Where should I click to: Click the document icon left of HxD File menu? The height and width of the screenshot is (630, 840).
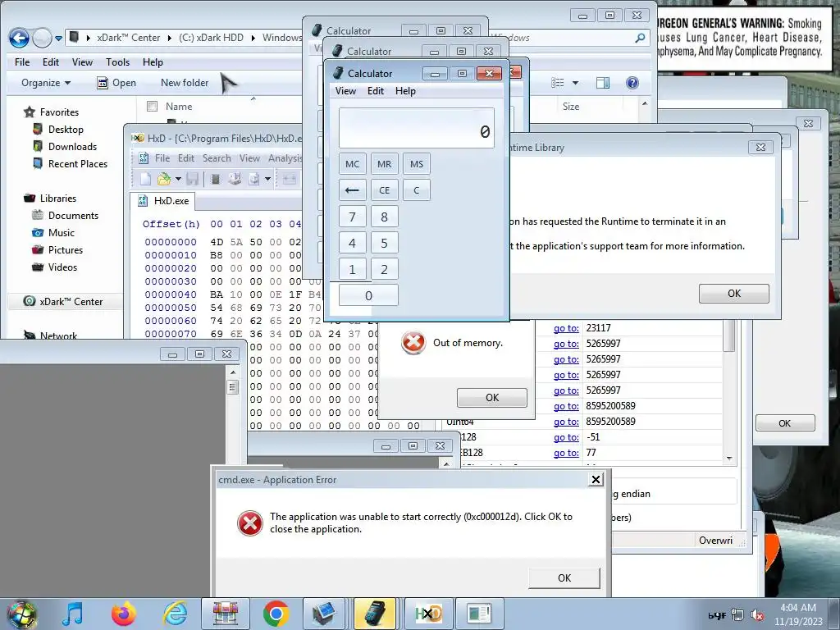(143, 158)
